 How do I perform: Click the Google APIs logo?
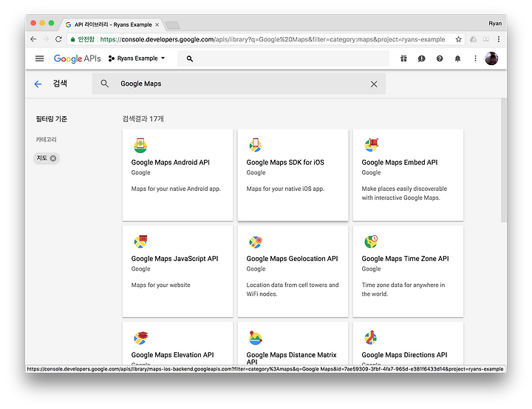click(77, 58)
